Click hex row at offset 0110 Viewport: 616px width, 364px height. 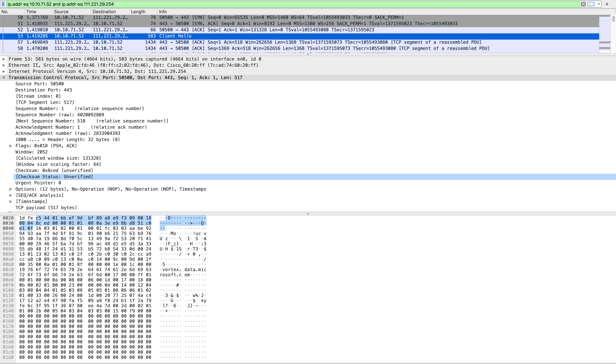tap(85, 296)
